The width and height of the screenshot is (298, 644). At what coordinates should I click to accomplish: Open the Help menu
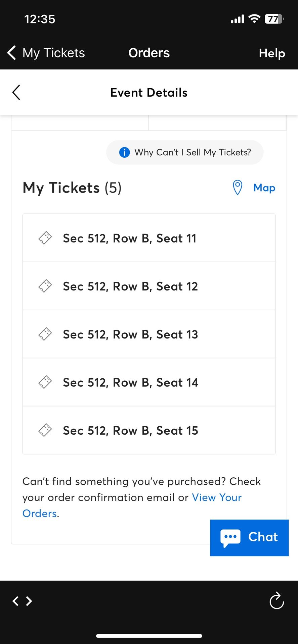coord(272,53)
